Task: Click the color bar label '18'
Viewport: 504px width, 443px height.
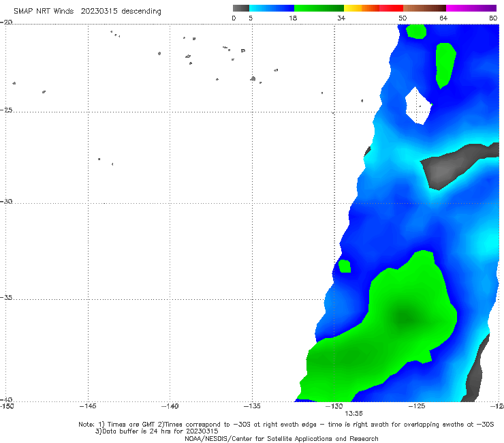Action: [x=293, y=18]
